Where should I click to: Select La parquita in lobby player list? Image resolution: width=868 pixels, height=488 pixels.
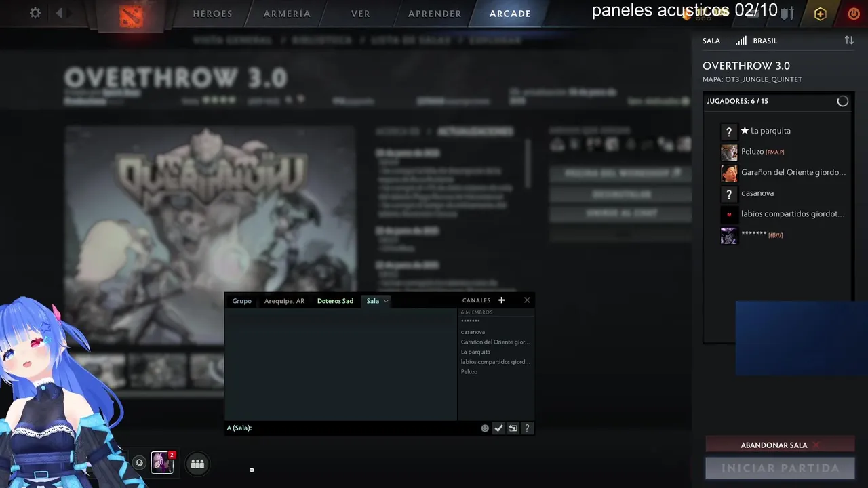click(x=770, y=131)
